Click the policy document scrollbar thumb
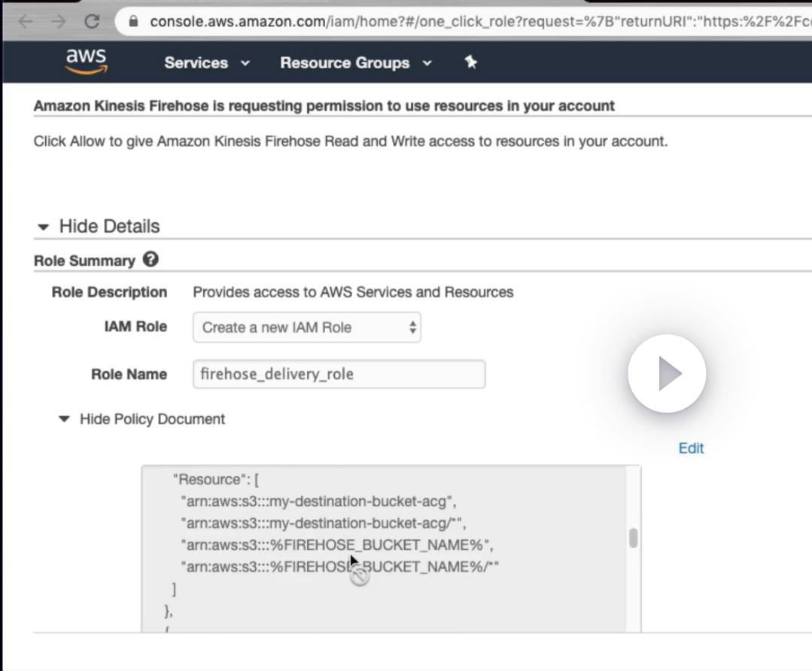 click(633, 538)
